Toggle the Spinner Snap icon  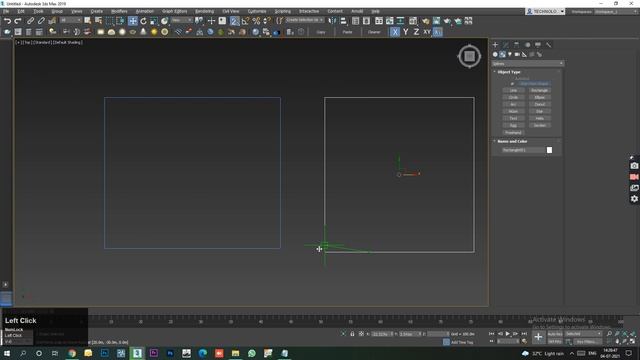tap(267, 21)
